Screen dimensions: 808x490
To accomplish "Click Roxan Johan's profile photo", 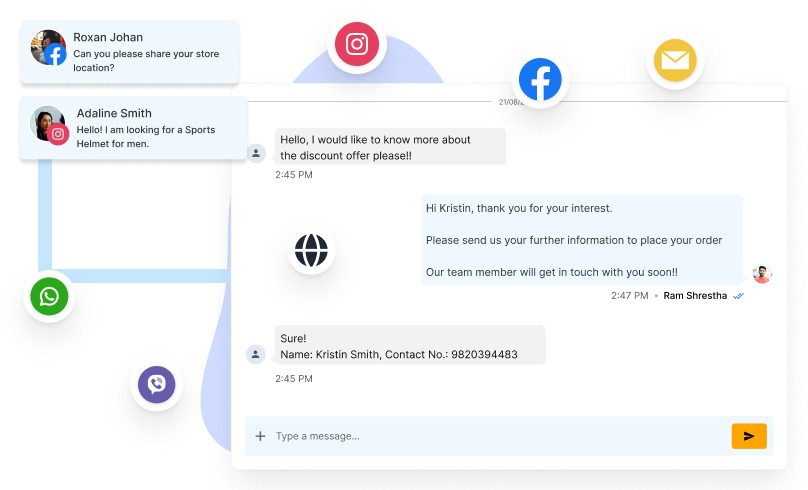I will pos(48,47).
